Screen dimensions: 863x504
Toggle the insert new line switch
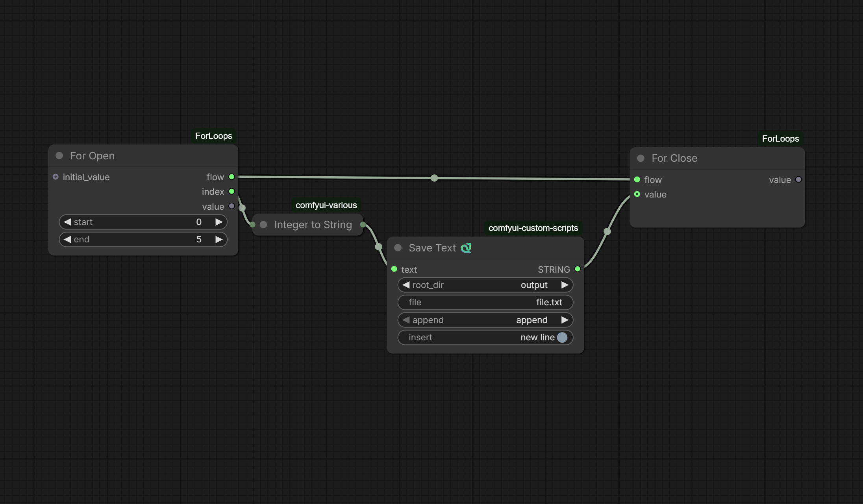(x=562, y=338)
